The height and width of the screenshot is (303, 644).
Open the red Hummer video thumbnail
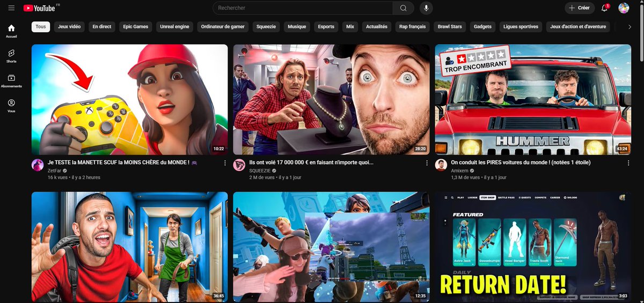533,99
